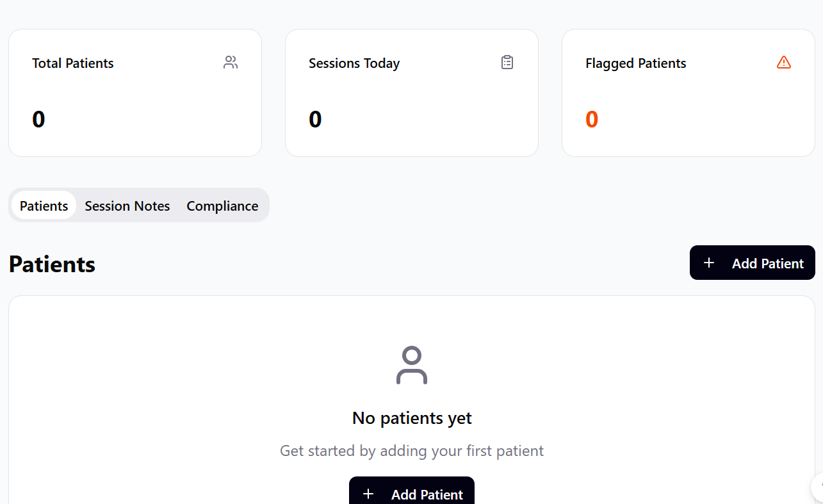Click the warning triangle on Flagged Patients card
Viewport: 823px width, 504px height.
click(783, 62)
